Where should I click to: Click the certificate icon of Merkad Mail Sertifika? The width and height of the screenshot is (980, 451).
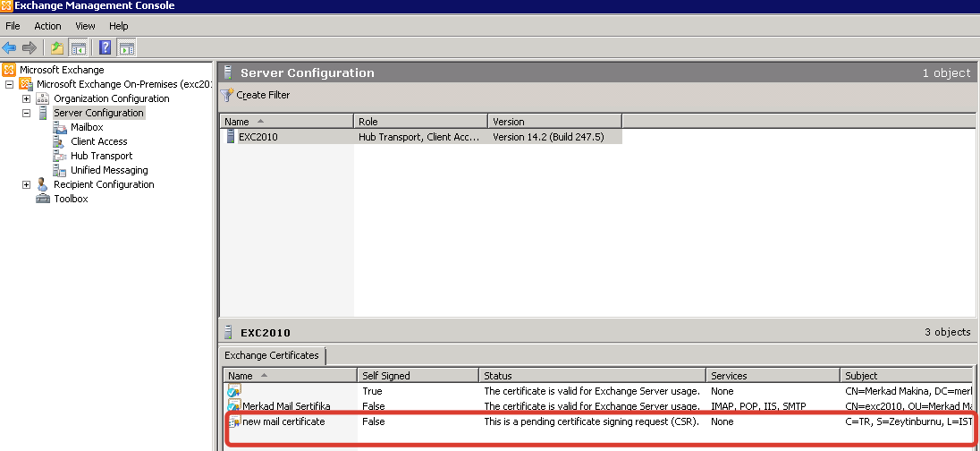tap(234, 406)
